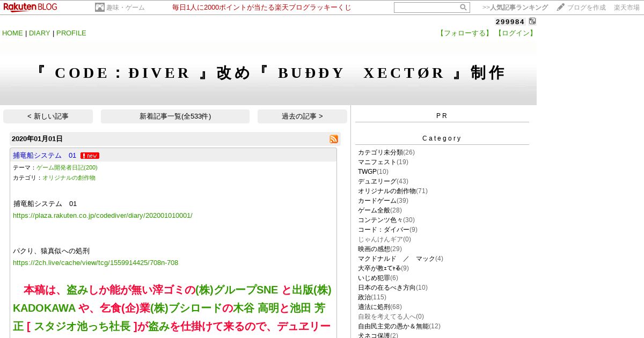This screenshot has height=338, width=644.
Task: Open the 趣味・ゲーム category link
Action: point(126,8)
